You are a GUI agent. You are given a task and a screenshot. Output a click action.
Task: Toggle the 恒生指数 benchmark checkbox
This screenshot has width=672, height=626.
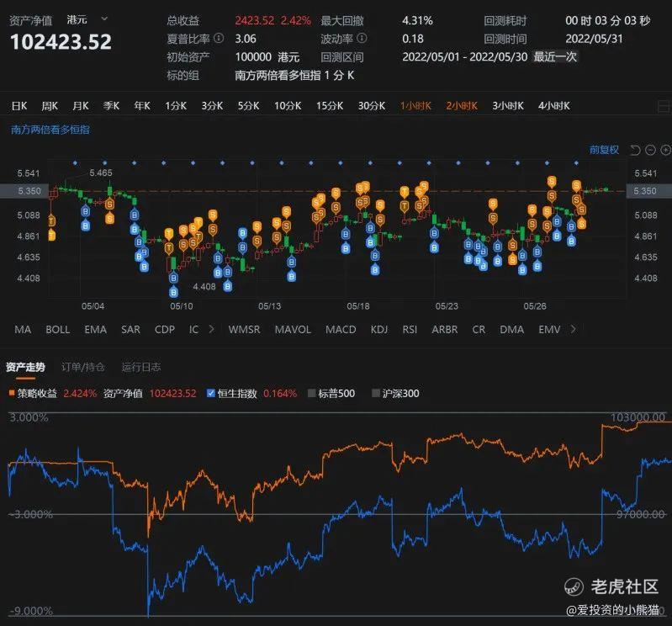pyautogui.click(x=210, y=393)
